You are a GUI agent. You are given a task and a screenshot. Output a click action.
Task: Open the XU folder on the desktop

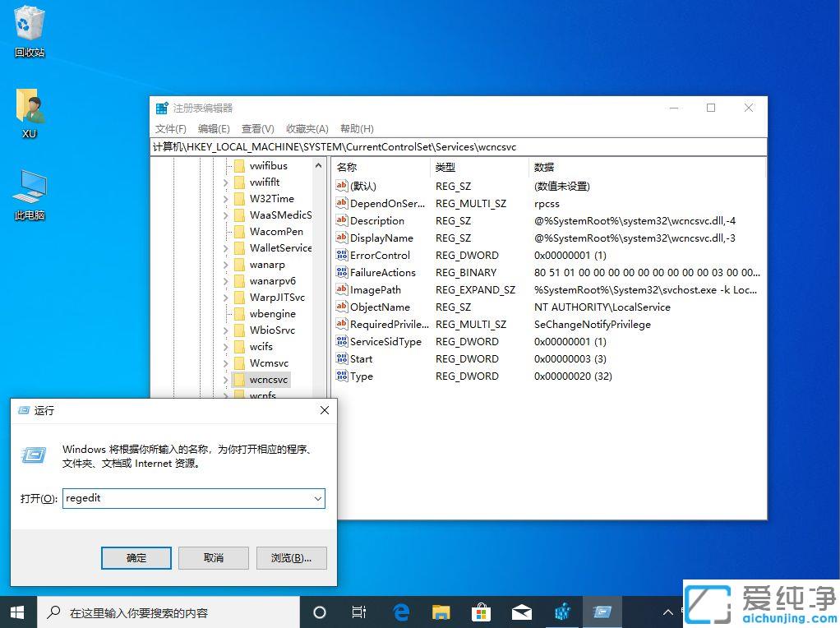tap(29, 107)
